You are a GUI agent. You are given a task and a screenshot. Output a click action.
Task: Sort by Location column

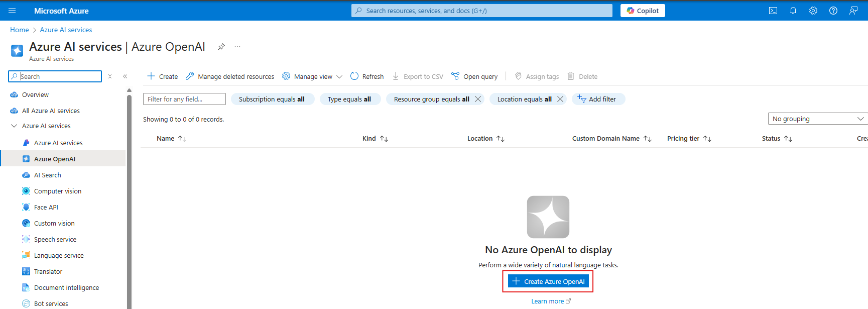tap(485, 138)
